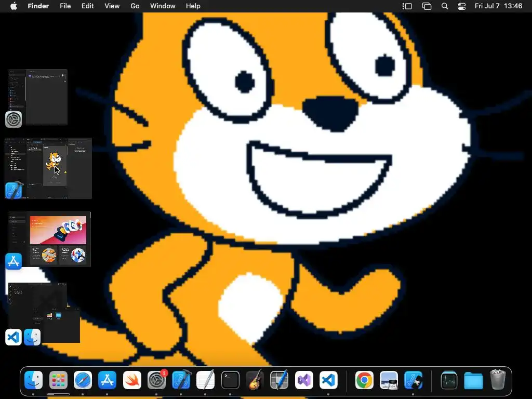Launch Swift Playgrounds from the Dock
The height and width of the screenshot is (399, 532).
pyautogui.click(x=132, y=380)
